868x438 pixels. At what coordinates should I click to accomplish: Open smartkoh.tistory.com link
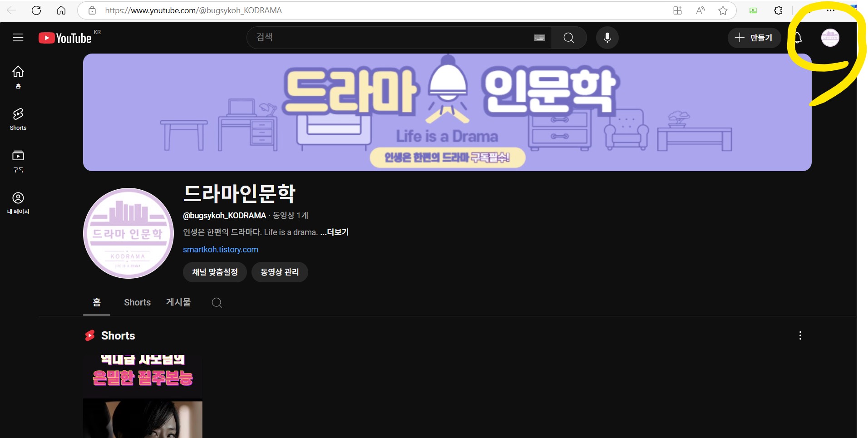click(x=221, y=250)
